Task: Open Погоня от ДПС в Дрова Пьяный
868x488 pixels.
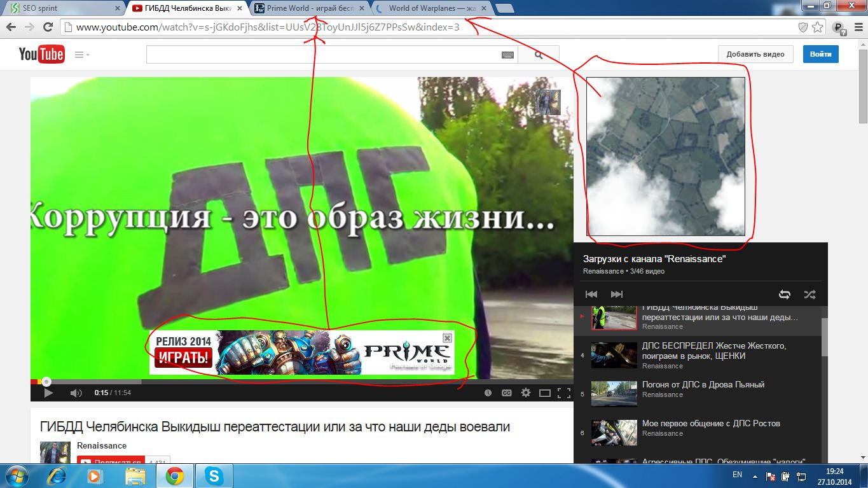Action: [703, 385]
